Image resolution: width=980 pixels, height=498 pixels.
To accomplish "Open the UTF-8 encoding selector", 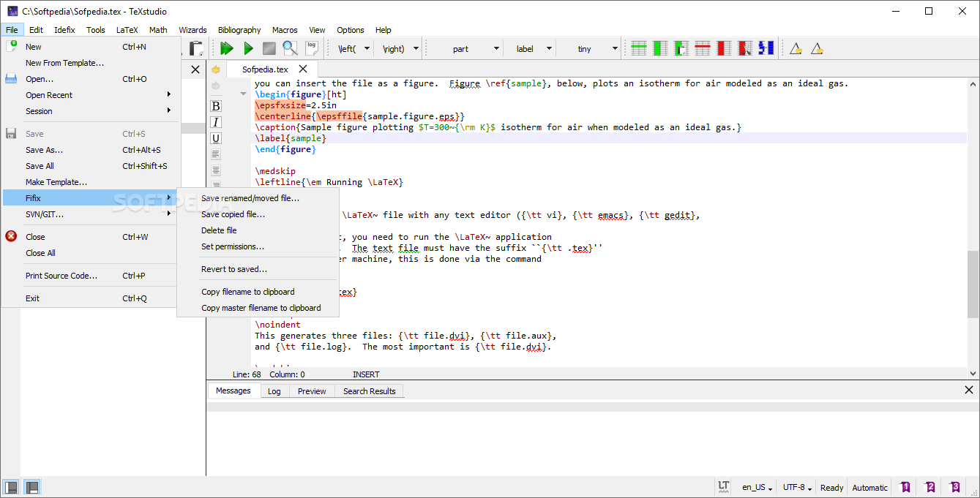I will tap(797, 487).
